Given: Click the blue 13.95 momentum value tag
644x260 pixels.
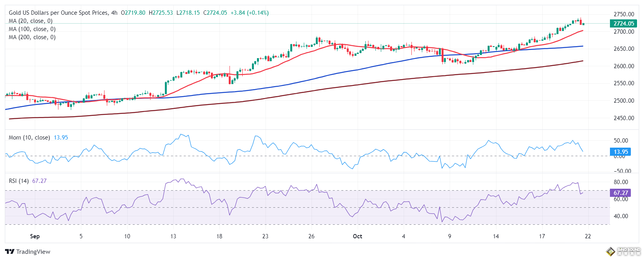Looking at the screenshot, I should tap(620, 152).
